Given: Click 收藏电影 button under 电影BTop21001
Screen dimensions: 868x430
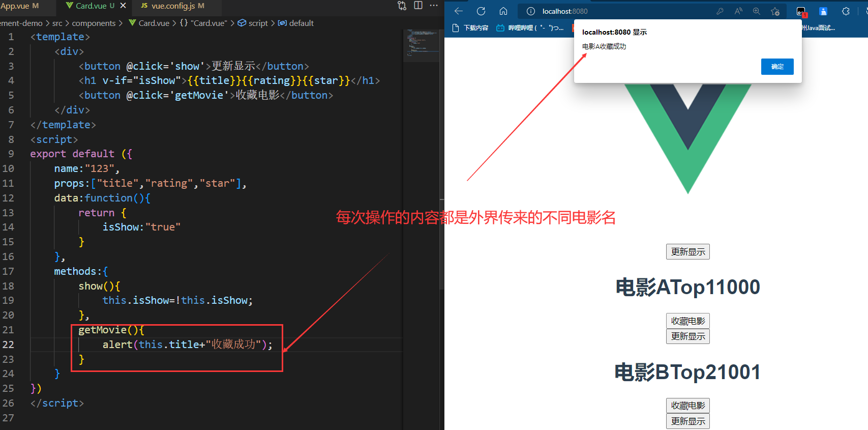Looking at the screenshot, I should coord(687,406).
